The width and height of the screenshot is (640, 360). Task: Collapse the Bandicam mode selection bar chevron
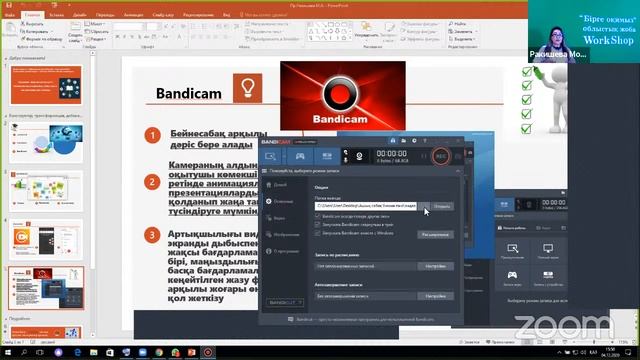[x=458, y=171]
